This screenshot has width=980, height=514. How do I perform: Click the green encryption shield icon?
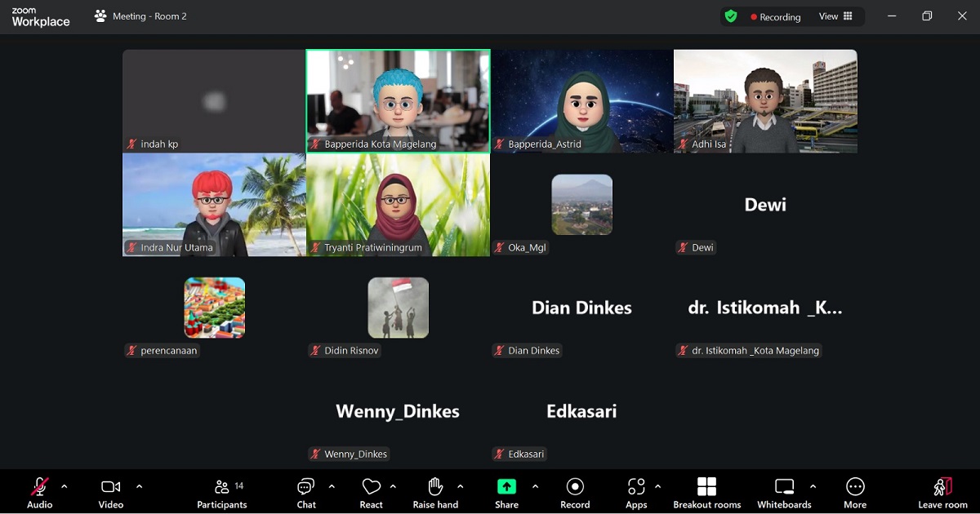731,16
